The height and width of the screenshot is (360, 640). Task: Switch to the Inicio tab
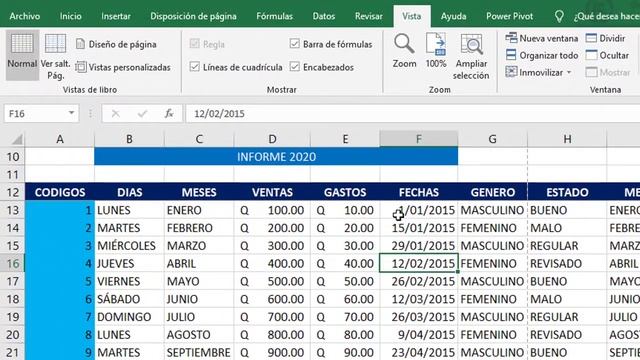tap(71, 16)
